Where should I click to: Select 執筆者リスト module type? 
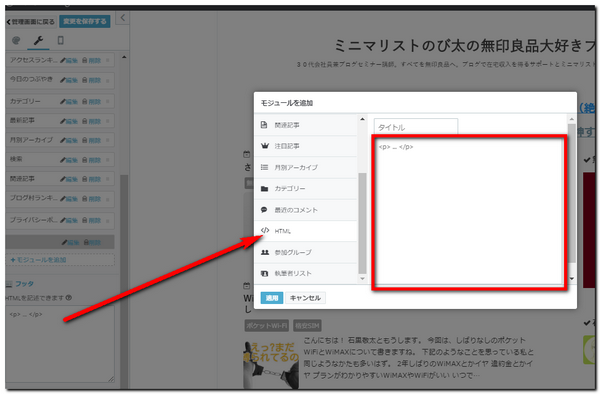click(x=305, y=274)
